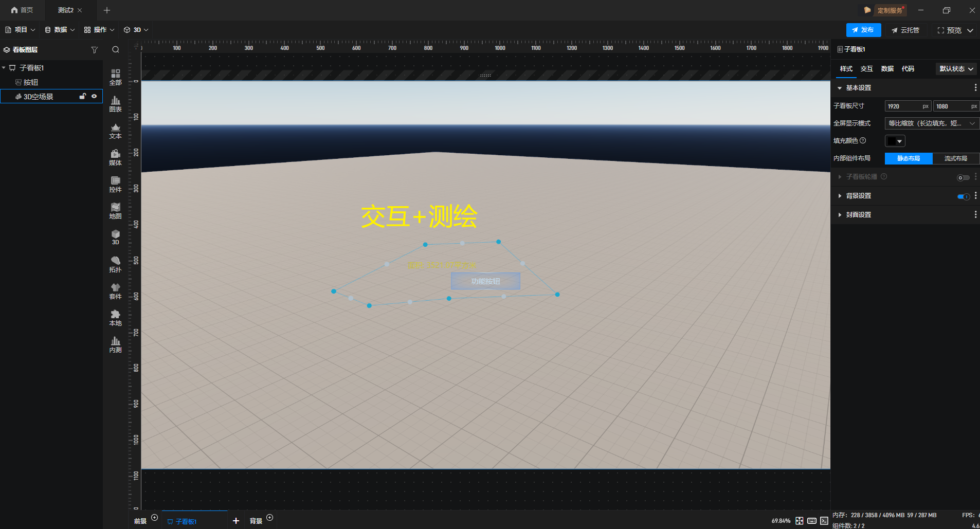Open the 图表 chart components category
980x529 pixels.
pos(115,104)
